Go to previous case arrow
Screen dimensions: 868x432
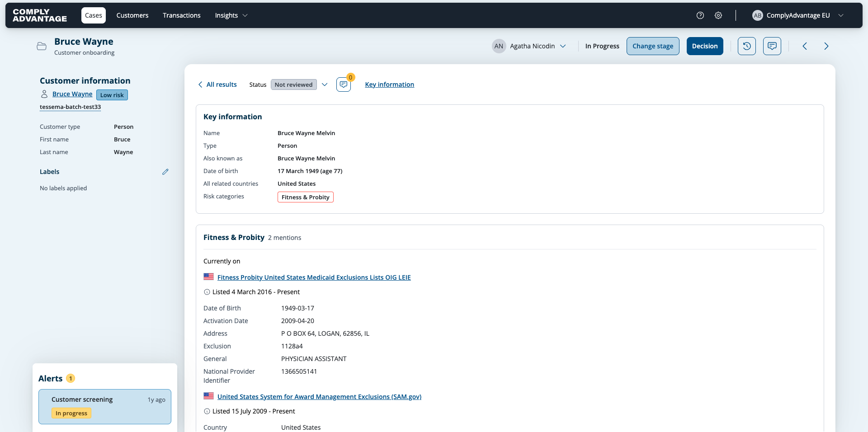[805, 46]
